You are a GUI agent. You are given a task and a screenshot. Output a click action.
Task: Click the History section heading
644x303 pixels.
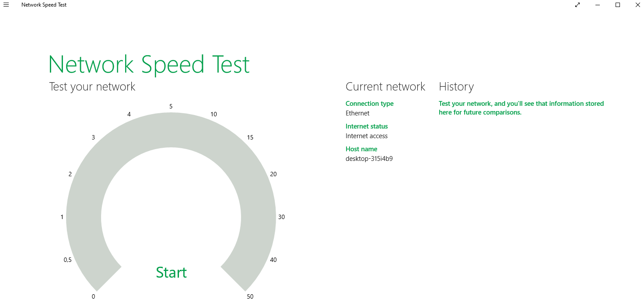[x=456, y=87]
